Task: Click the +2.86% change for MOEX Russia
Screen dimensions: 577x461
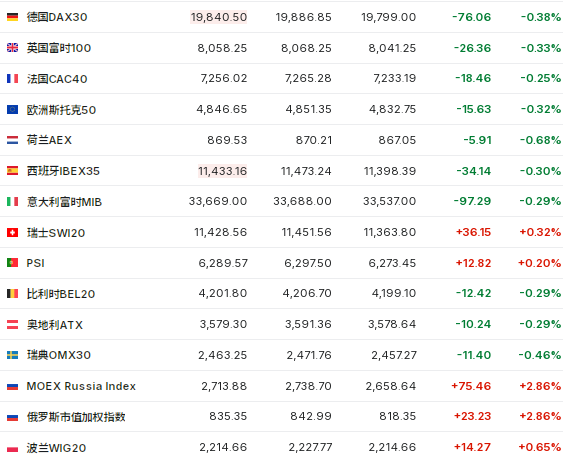Action: (x=540, y=386)
